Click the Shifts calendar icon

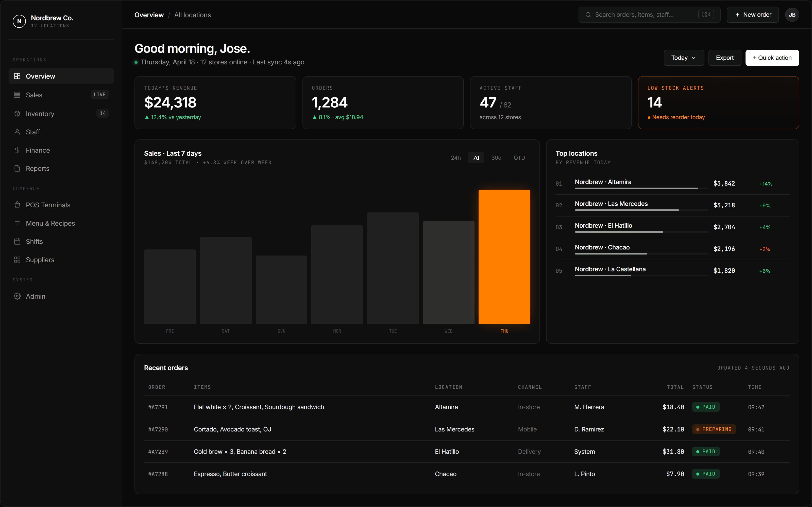pyautogui.click(x=17, y=241)
